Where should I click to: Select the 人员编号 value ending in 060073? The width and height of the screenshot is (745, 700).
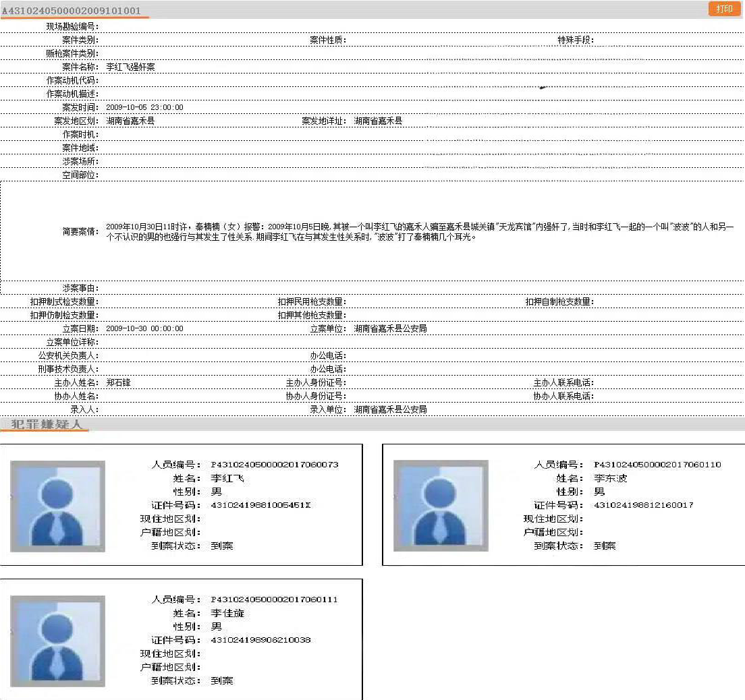point(274,465)
